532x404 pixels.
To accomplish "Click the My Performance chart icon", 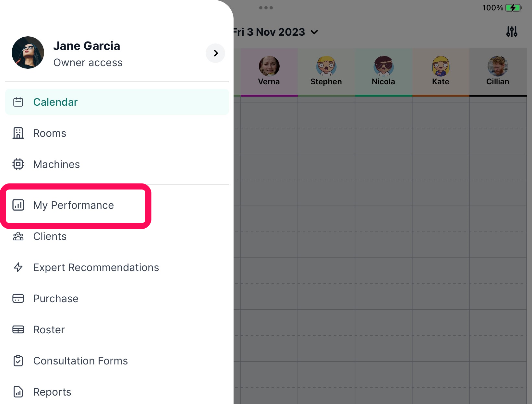I will coord(18,205).
